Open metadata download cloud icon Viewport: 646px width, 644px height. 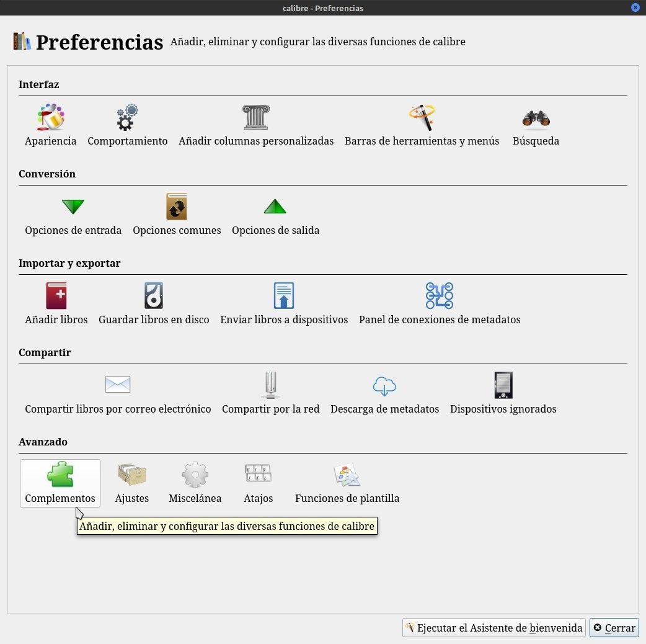[x=384, y=386]
